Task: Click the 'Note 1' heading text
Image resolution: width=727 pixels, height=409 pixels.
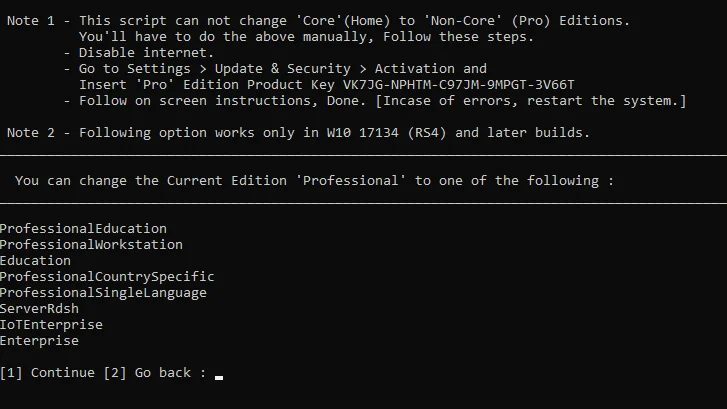Action: point(31,21)
